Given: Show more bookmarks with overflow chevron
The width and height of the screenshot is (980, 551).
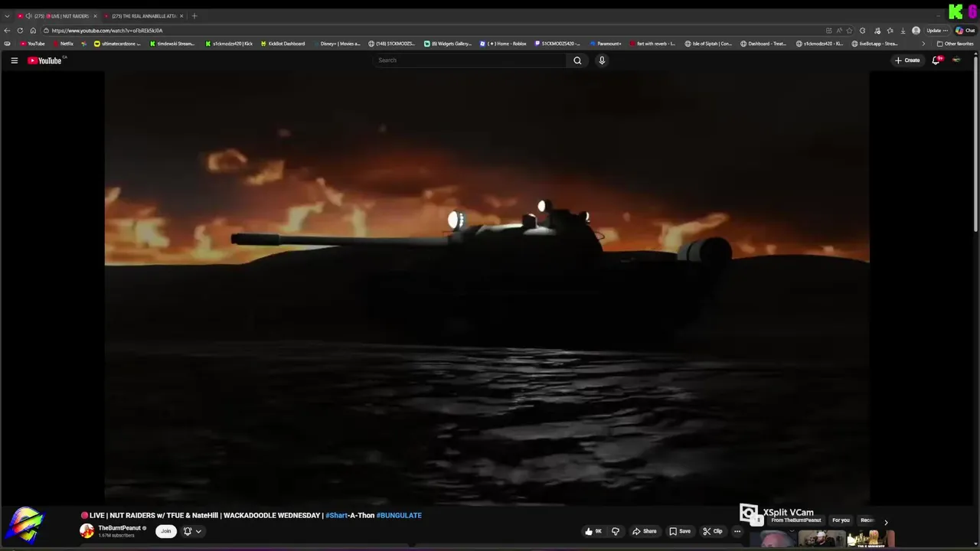Looking at the screenshot, I should click(x=923, y=44).
